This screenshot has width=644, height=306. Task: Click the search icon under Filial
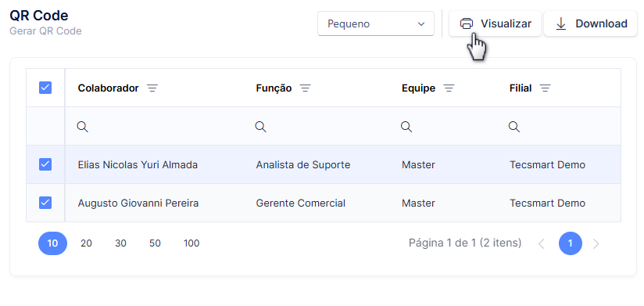pyautogui.click(x=514, y=127)
